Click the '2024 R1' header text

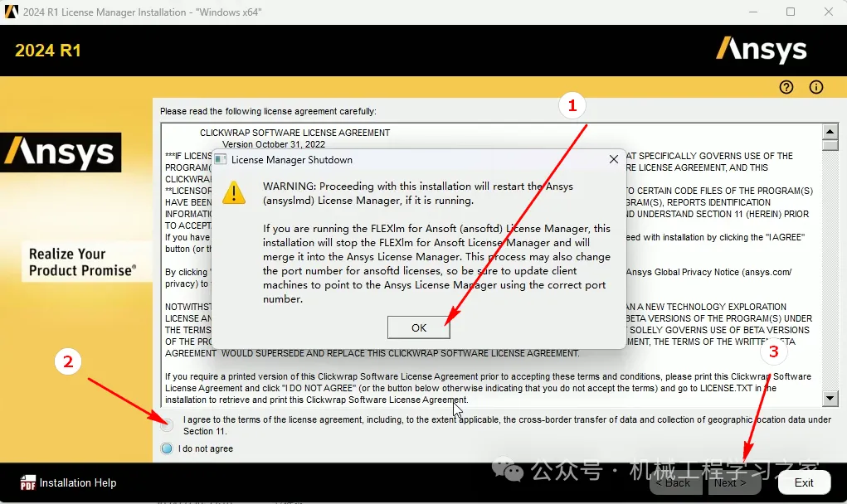point(48,51)
